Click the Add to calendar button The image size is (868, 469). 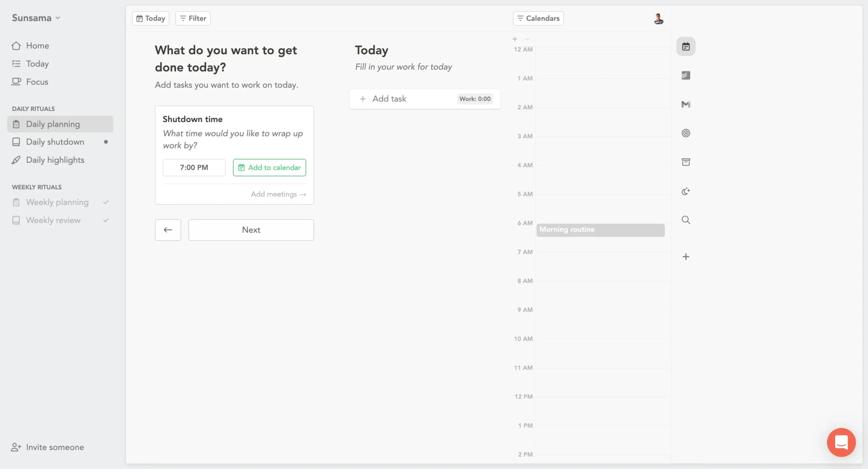269,168
